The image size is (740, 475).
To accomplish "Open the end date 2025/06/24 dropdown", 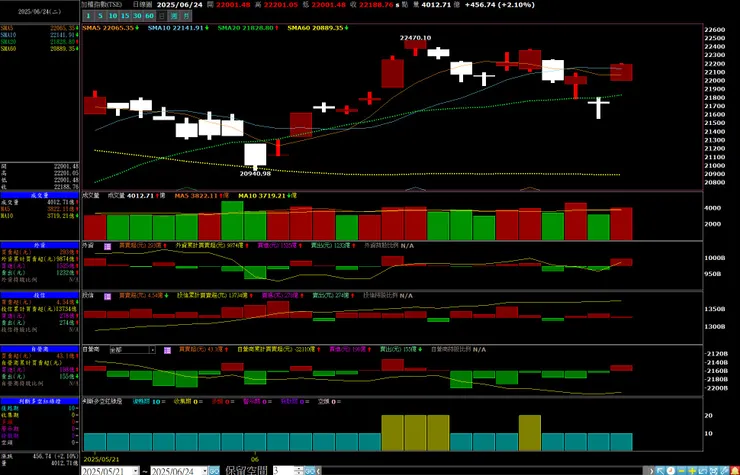I will (205, 471).
